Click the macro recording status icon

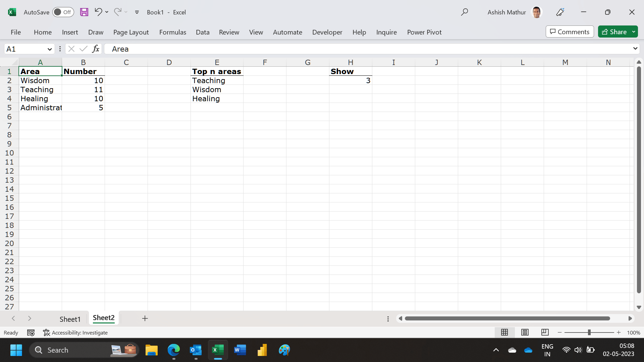click(x=31, y=333)
